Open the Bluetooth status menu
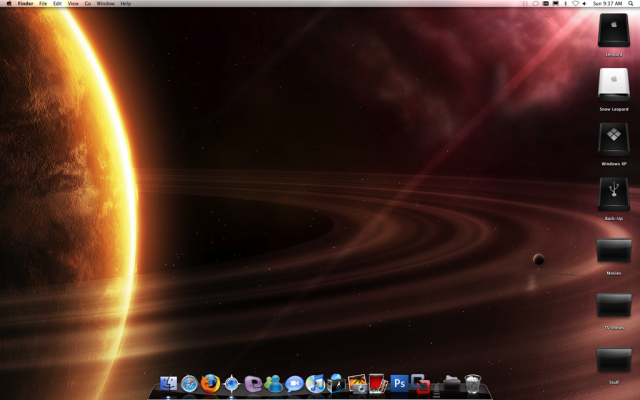This screenshot has height=400, width=640. point(565,4)
